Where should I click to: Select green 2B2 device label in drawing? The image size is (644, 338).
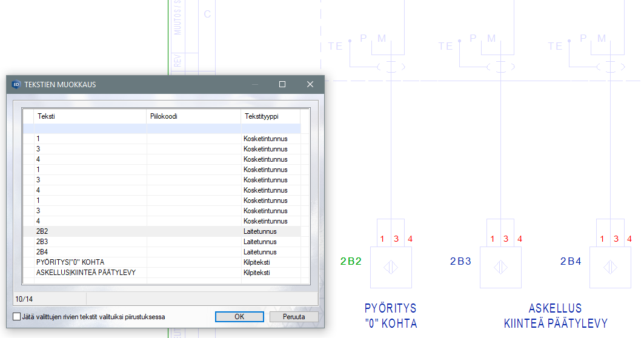351,262
